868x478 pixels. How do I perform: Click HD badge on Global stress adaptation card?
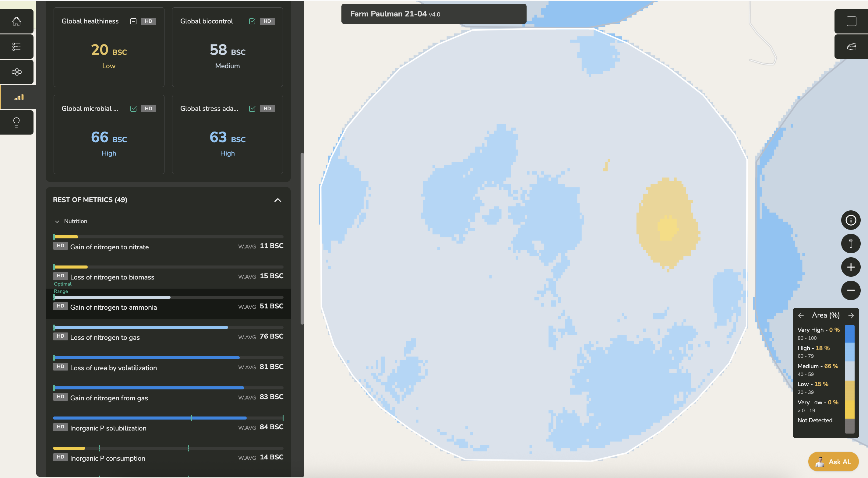point(267,108)
